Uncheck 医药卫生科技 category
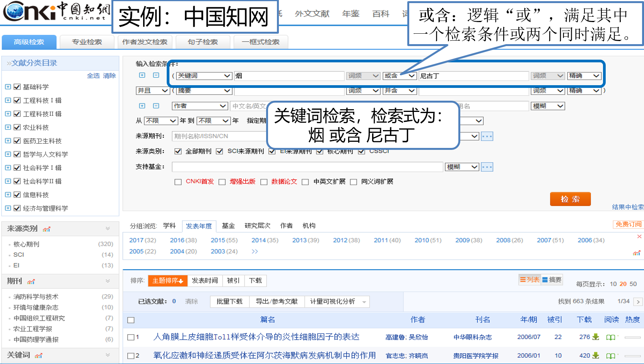644x364 pixels. 17,141
